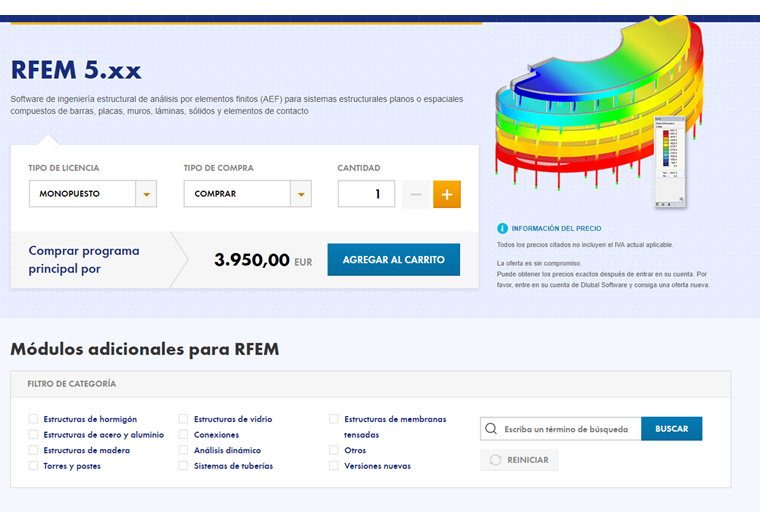Screen dimensions: 760x527
Task: Click the Reiniciar reset button
Action: (519, 460)
